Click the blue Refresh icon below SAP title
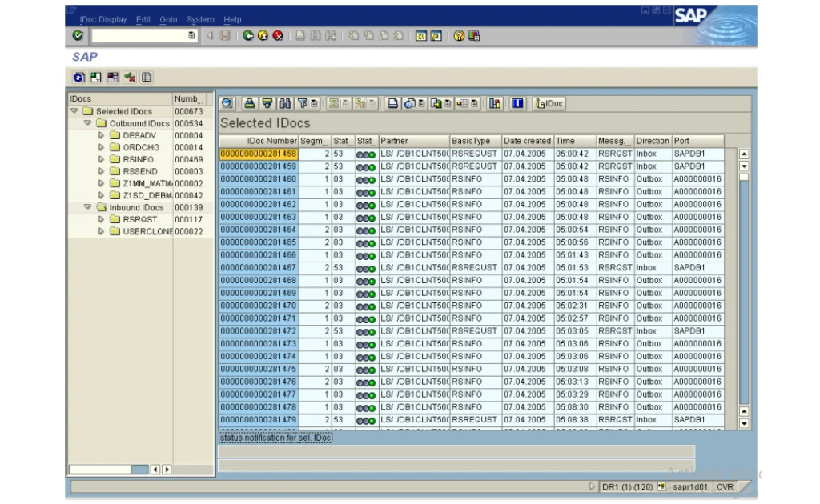 pos(79,78)
